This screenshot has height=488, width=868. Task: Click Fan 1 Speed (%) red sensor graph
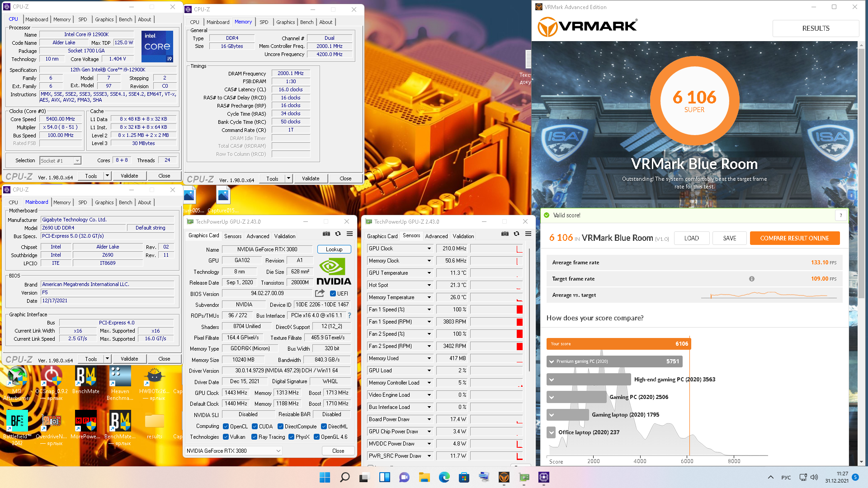496,310
